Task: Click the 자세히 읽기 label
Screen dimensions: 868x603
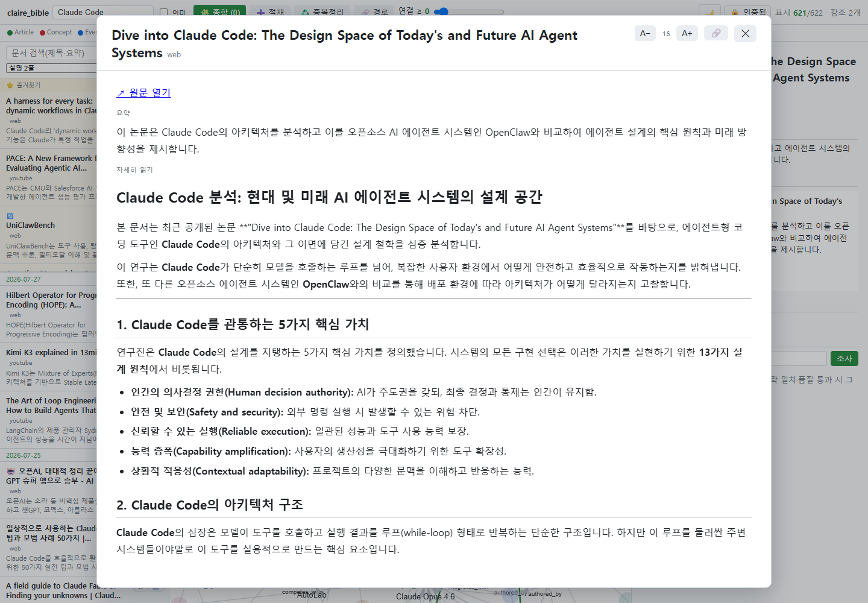Action: click(134, 170)
